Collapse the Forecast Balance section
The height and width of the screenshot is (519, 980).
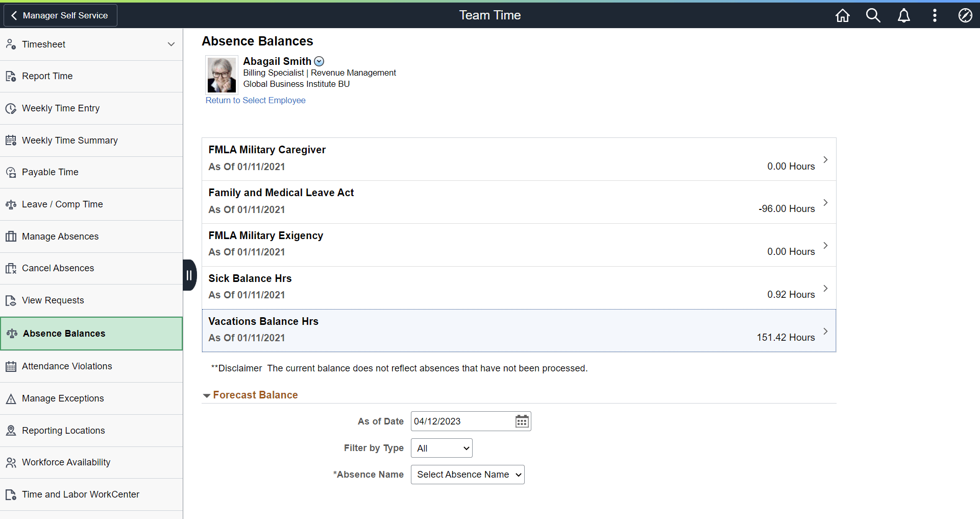tap(206, 395)
